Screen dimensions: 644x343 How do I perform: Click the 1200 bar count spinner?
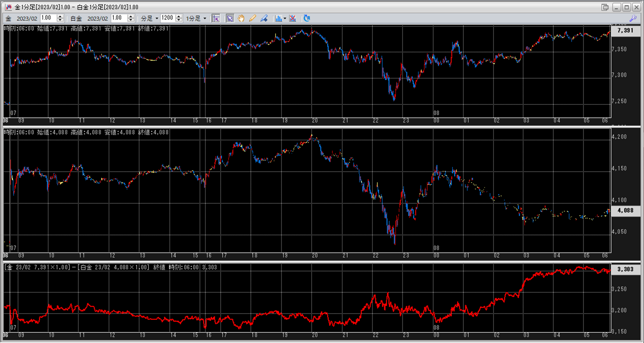click(179, 18)
